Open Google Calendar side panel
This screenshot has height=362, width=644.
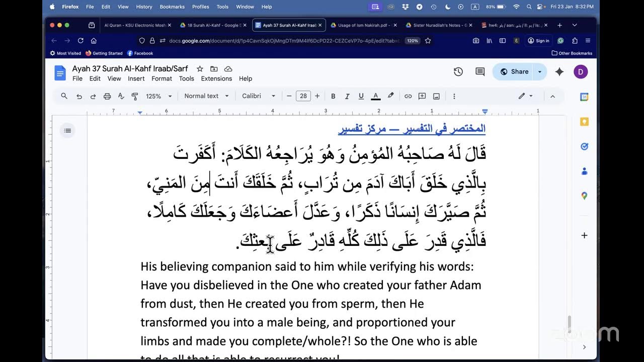[x=584, y=97]
